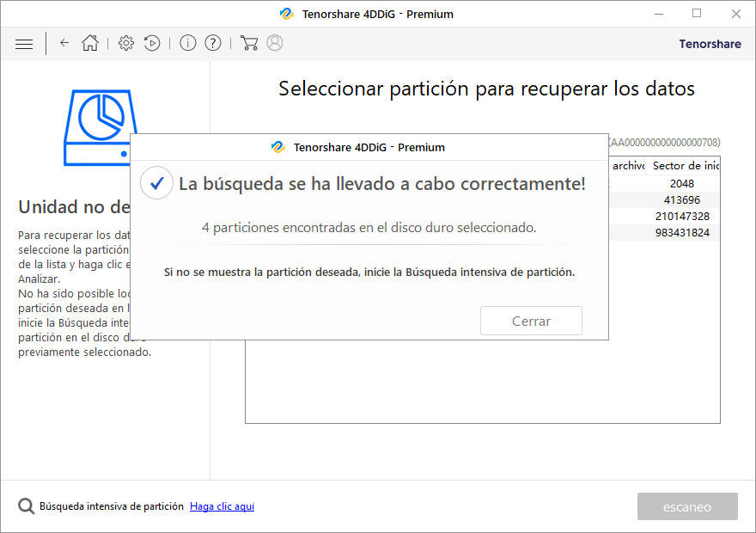Open help question mark icon
756x533 pixels.
pos(213,43)
